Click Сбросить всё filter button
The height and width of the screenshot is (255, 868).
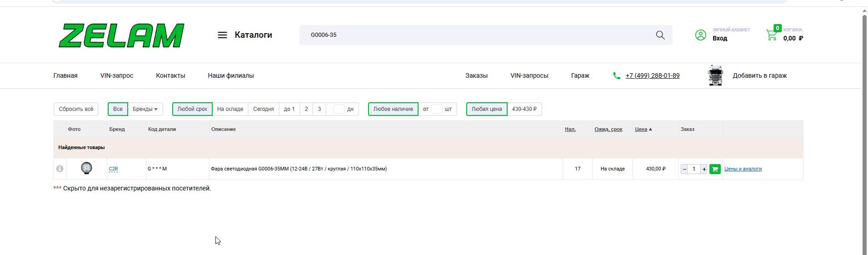click(x=76, y=109)
